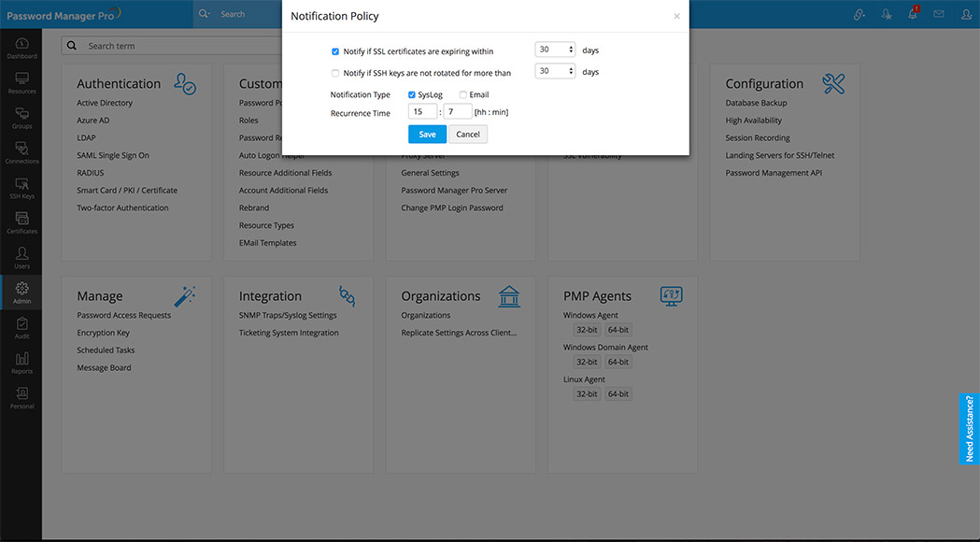Viewport: 980px width, 542px height.
Task: Open Azure AD authentication link
Action: pyautogui.click(x=93, y=121)
